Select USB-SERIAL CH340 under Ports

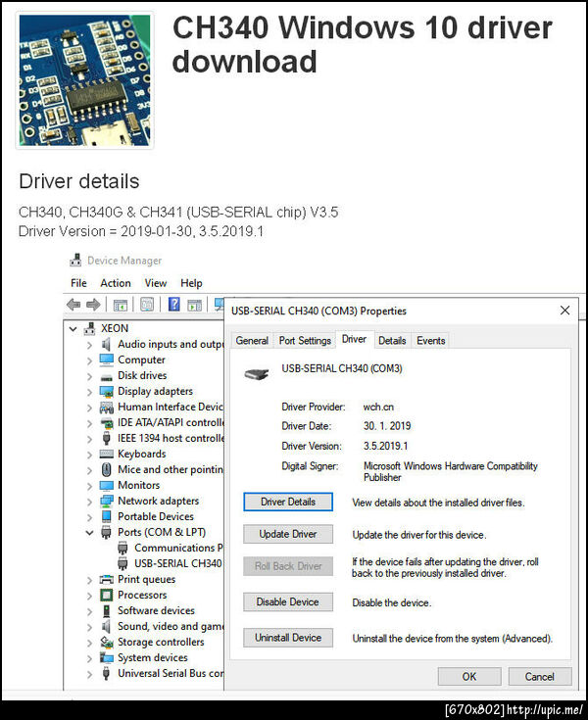(177, 563)
